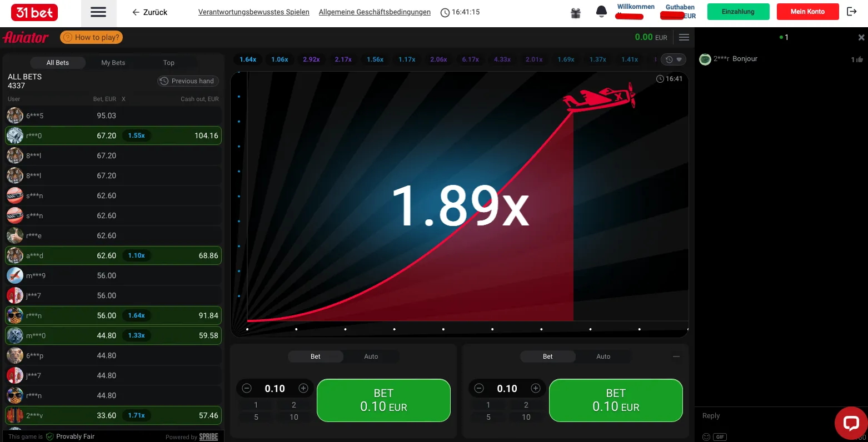Click the GIF button in chat

click(x=720, y=437)
